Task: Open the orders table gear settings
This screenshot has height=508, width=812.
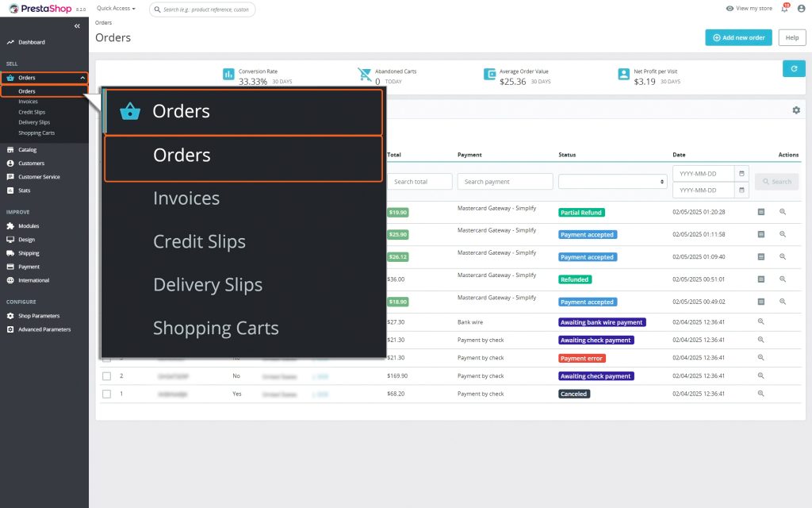Action: pos(796,110)
